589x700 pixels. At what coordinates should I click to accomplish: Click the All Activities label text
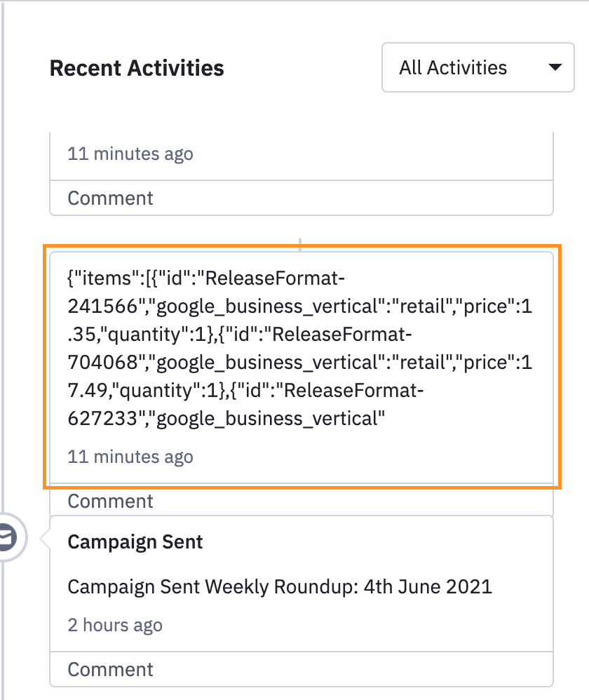(453, 68)
